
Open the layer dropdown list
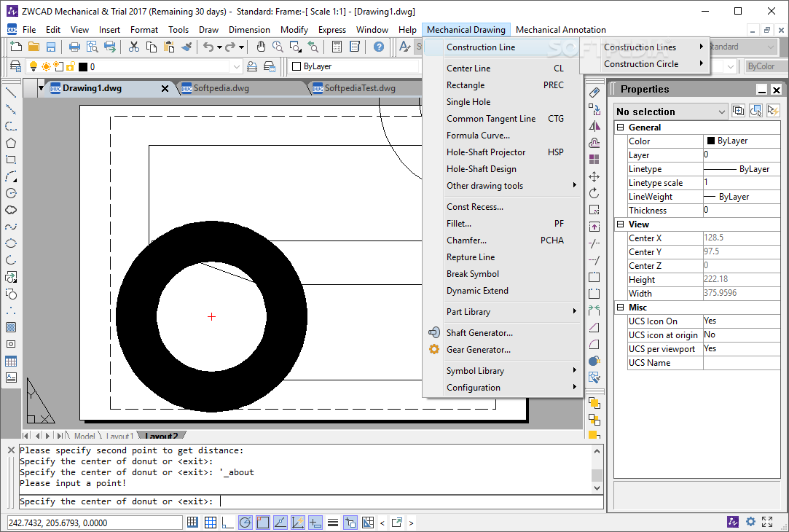[237, 66]
